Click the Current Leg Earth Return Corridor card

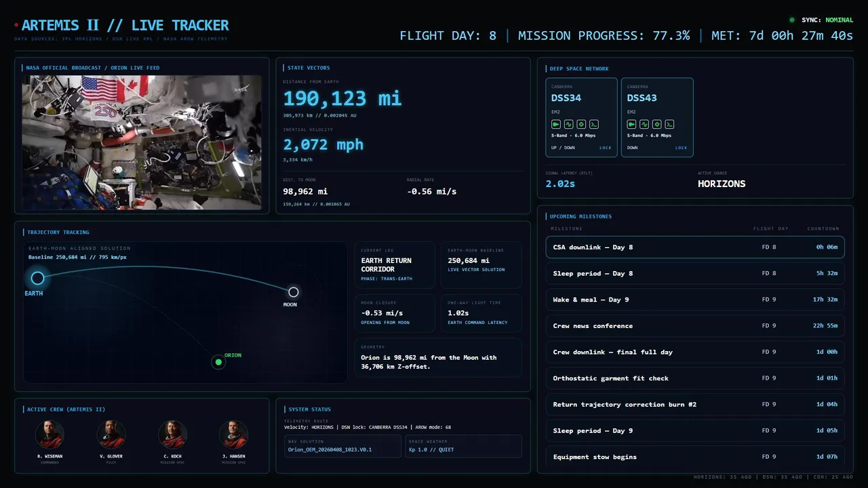[395, 265]
